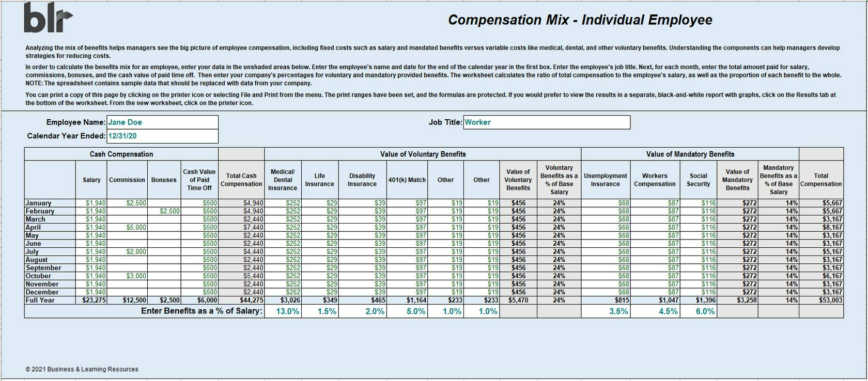Viewport: 868px width, 381px height.
Task: Click the September row label
Action: [50, 268]
